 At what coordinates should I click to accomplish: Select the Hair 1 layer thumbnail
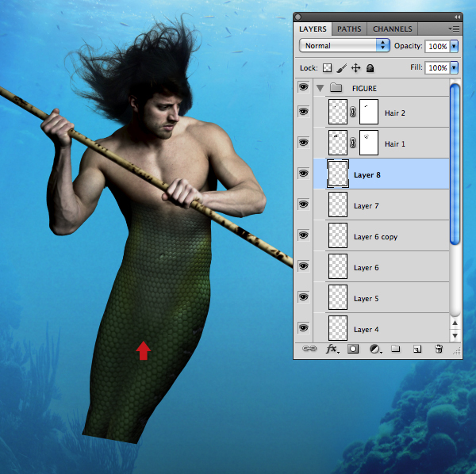338,143
